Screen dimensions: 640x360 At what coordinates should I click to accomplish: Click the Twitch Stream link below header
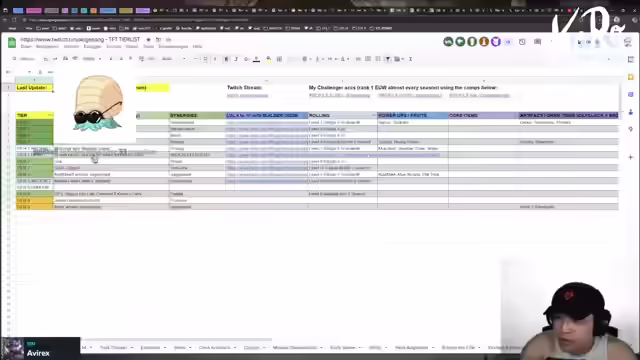pos(247,96)
